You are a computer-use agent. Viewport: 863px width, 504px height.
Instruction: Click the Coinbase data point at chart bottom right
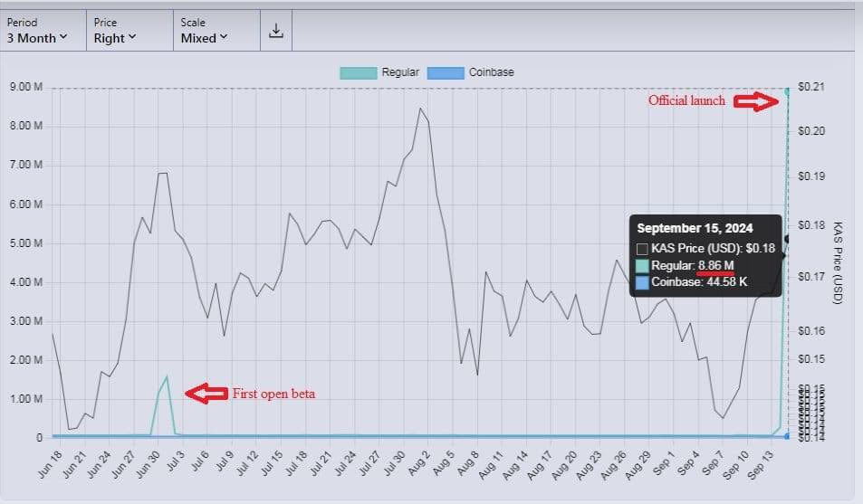(788, 436)
